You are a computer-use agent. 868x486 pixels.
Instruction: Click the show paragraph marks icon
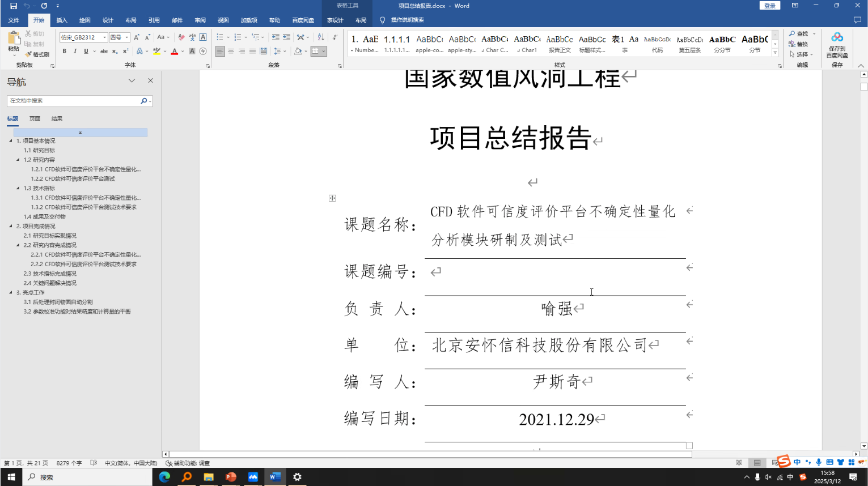335,37
